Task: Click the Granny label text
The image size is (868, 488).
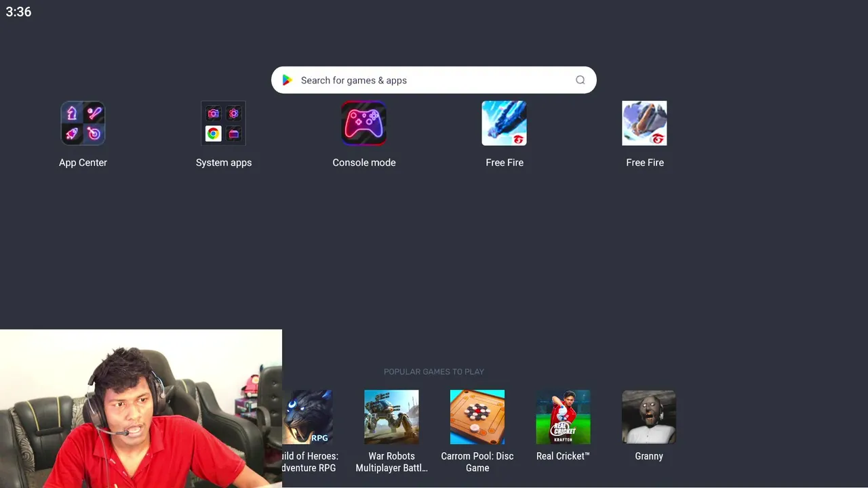Action: 649,456
